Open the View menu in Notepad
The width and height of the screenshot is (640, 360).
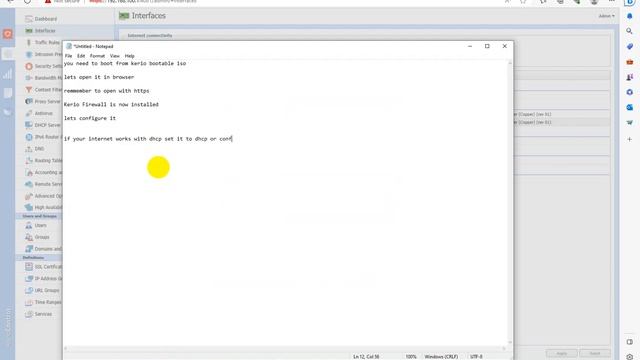click(115, 56)
